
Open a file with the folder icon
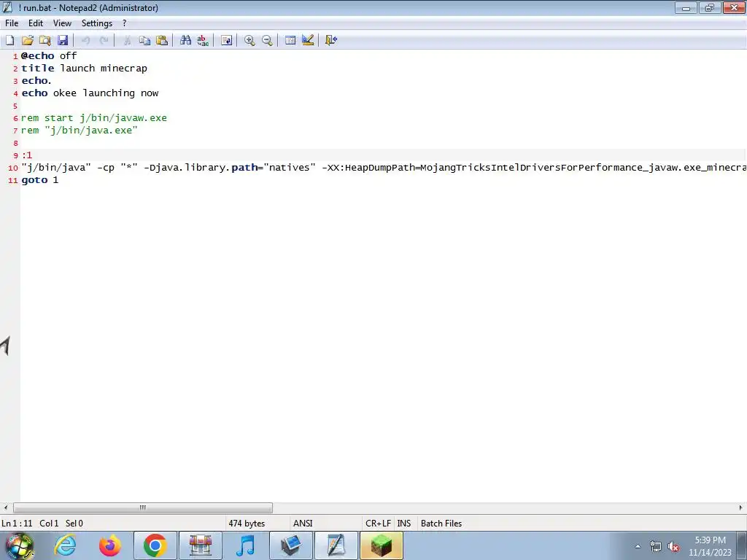coord(28,41)
